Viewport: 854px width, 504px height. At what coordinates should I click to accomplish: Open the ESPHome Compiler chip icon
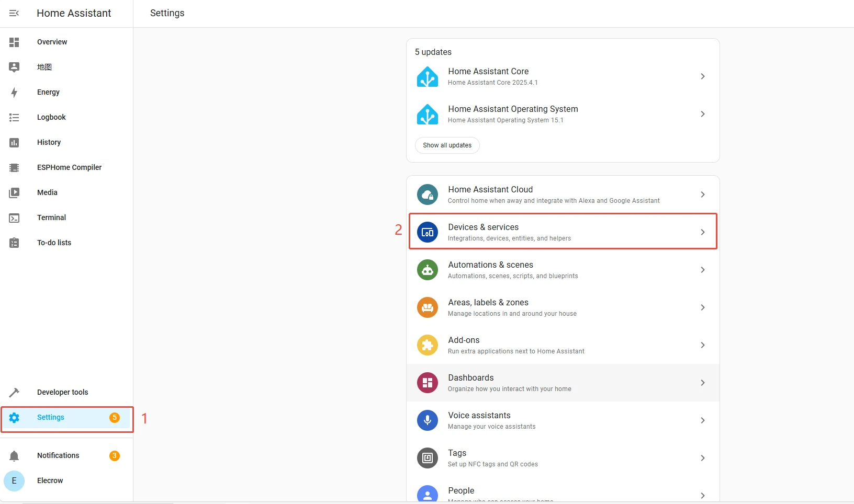pyautogui.click(x=14, y=168)
